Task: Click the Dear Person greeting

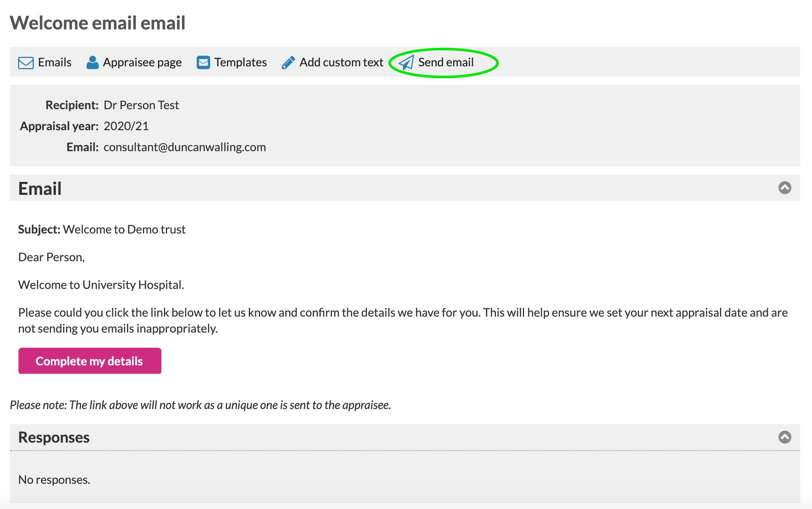Action: point(51,257)
